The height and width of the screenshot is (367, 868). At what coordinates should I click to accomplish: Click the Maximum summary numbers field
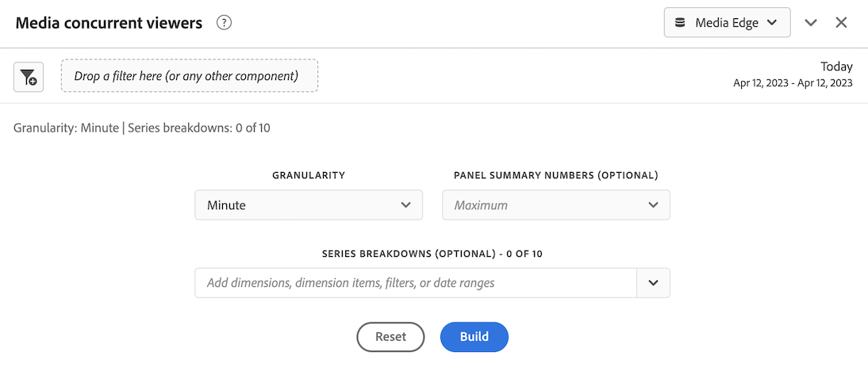tap(547, 205)
